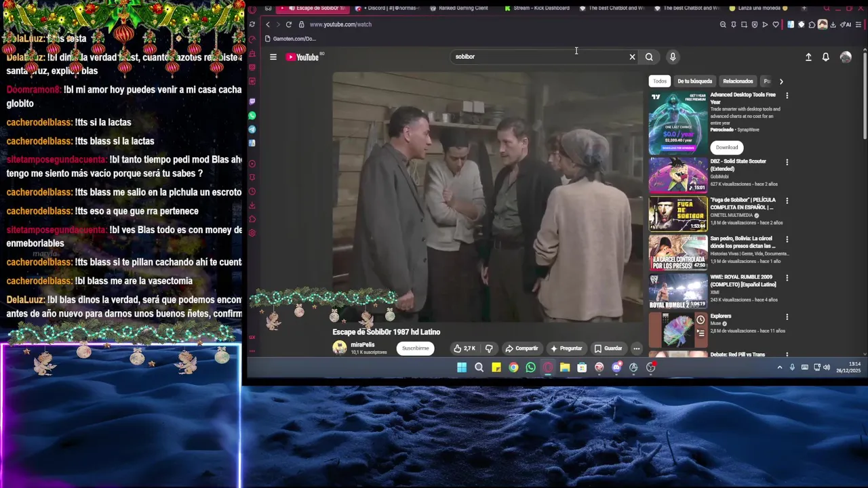Open YouTube notifications bell
868x488 pixels.
(x=825, y=57)
